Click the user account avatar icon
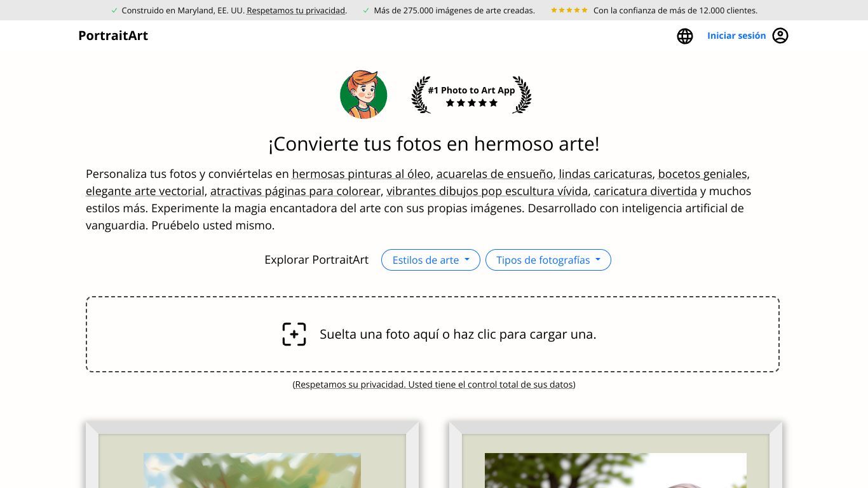 point(780,36)
